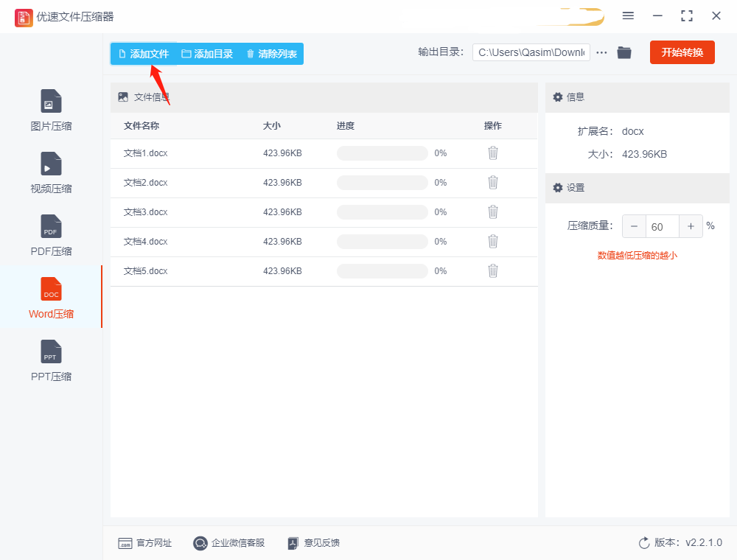Select the 文档3.docx file row
737x560 pixels.
324,212
